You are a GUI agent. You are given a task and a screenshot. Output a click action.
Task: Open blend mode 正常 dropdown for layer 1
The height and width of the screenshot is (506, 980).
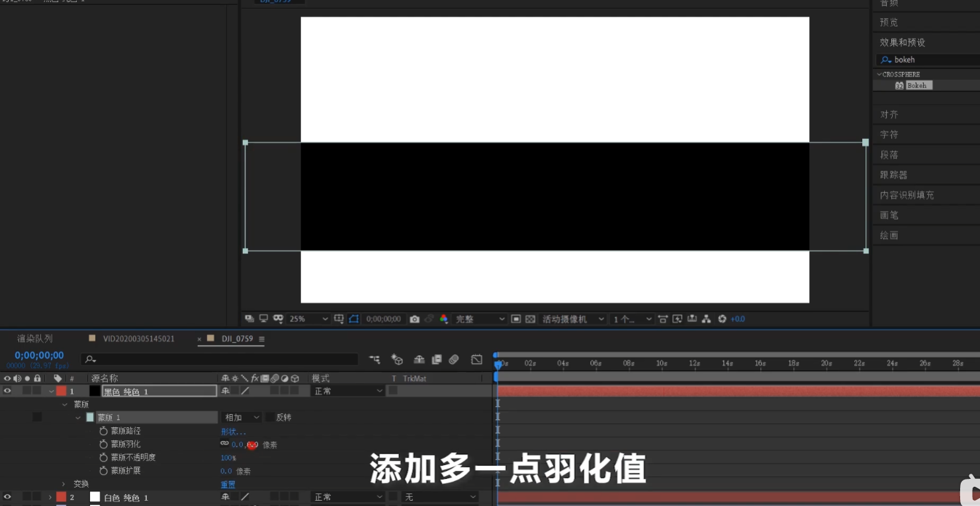[x=348, y=391]
